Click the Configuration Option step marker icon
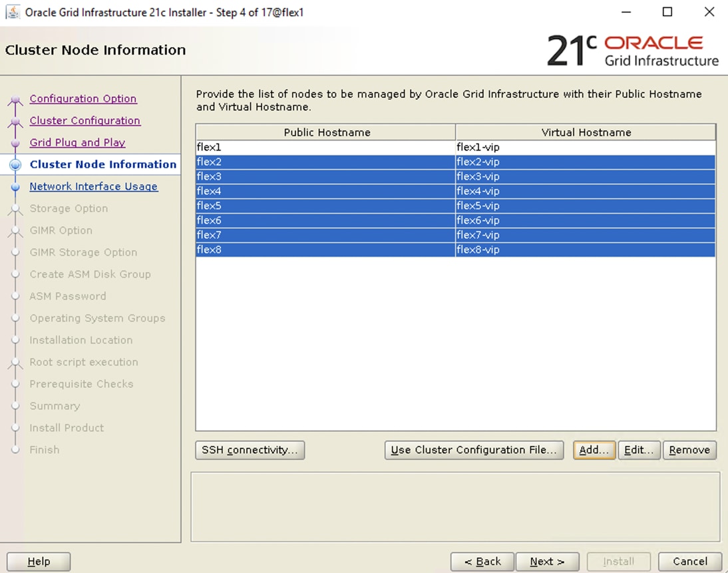Viewport: 728px width, 573px height. pos(15,100)
